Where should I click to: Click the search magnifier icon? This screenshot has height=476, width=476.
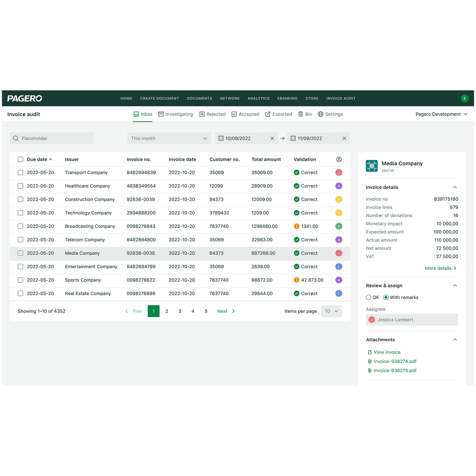coord(16,138)
